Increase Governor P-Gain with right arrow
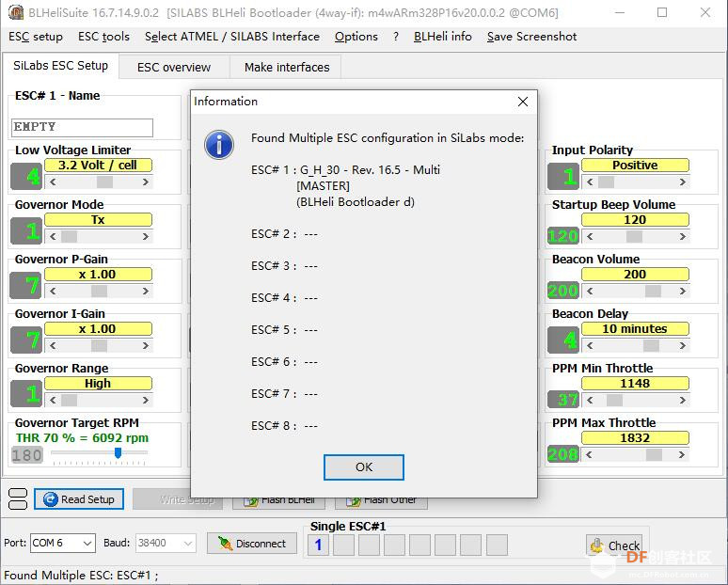 146,292
